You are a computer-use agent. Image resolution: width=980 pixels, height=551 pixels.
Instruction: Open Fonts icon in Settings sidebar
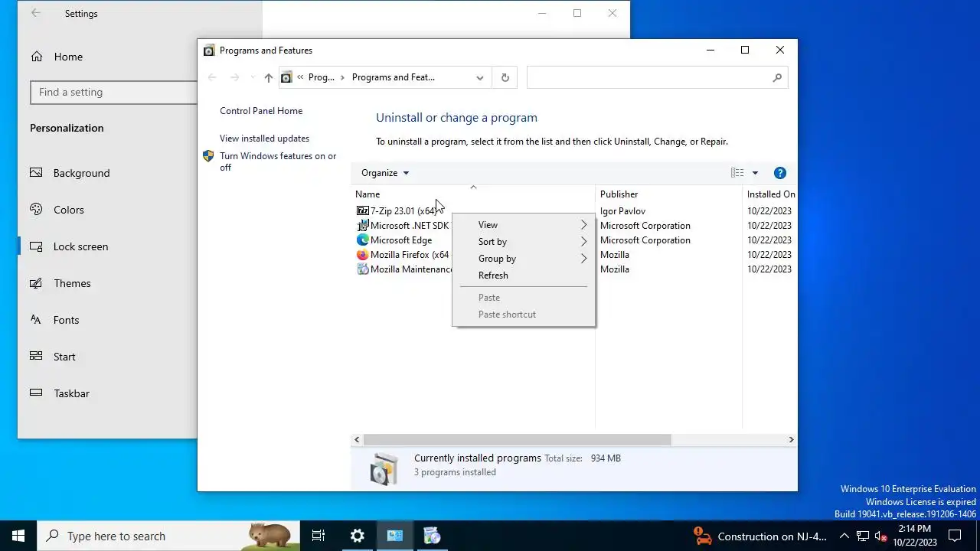(x=36, y=320)
